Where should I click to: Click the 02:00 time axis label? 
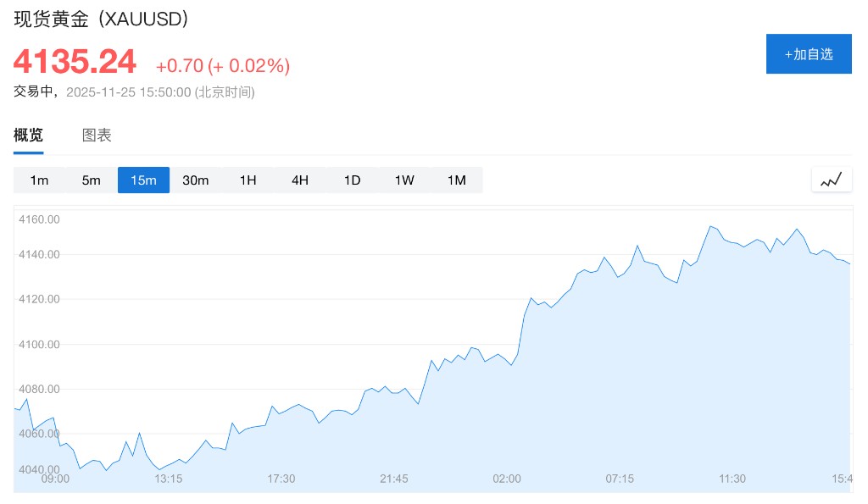pos(507,479)
